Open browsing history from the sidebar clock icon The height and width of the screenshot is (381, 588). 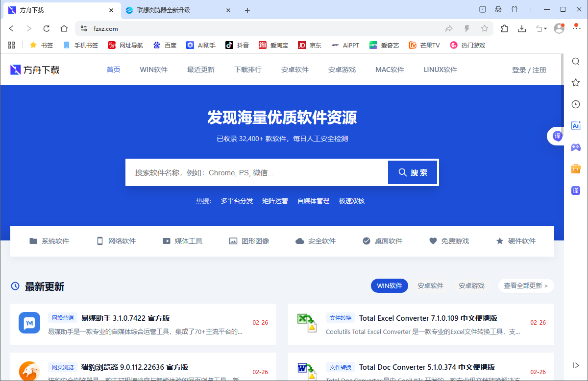coord(575,104)
